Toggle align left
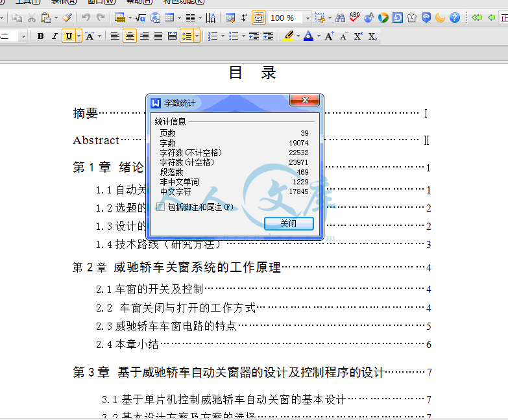Image resolution: width=508 pixels, height=420 pixels. pos(115,36)
